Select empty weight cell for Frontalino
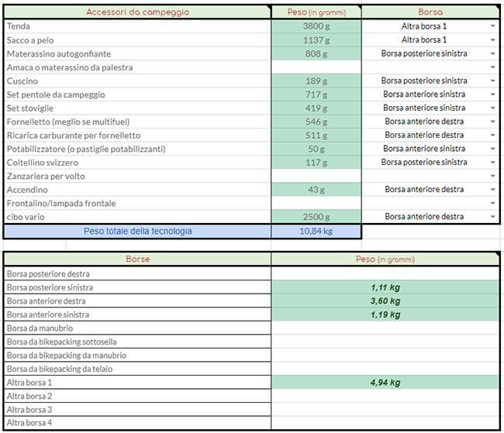Screen dimensions: 504x433 316,203
